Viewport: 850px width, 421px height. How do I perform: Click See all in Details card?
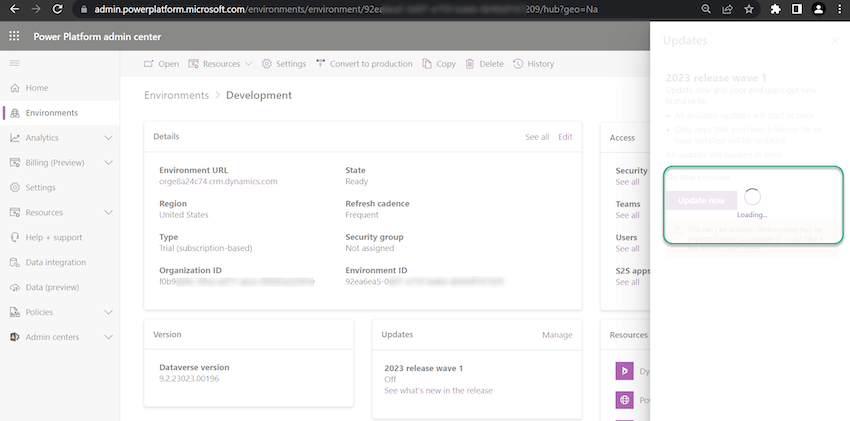click(537, 137)
